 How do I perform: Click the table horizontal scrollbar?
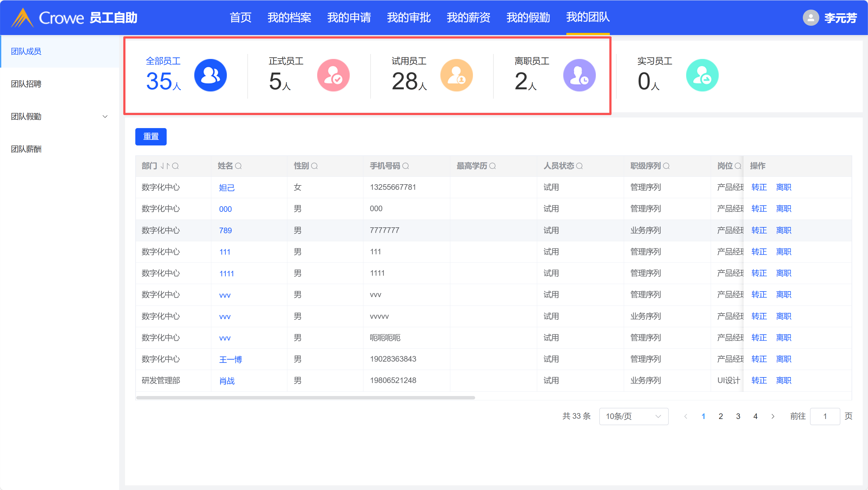[x=305, y=398]
